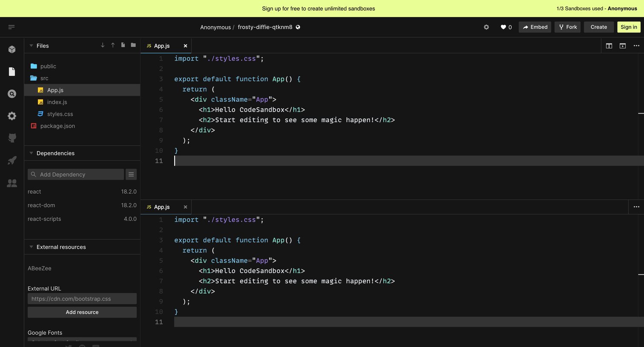Viewport: 644px width, 347px height.
Task: Open preferences gear in the top bar
Action: (x=486, y=27)
